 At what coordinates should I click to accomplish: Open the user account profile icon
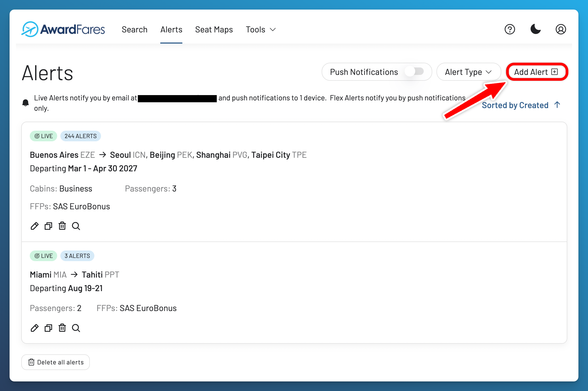[x=561, y=29]
